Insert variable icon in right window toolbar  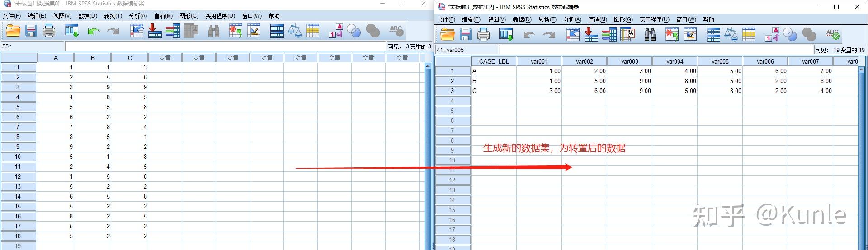coord(690,34)
